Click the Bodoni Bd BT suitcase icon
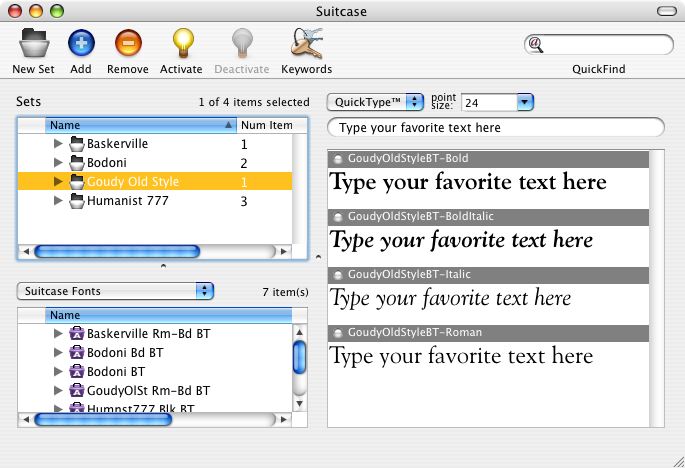 click(x=76, y=352)
